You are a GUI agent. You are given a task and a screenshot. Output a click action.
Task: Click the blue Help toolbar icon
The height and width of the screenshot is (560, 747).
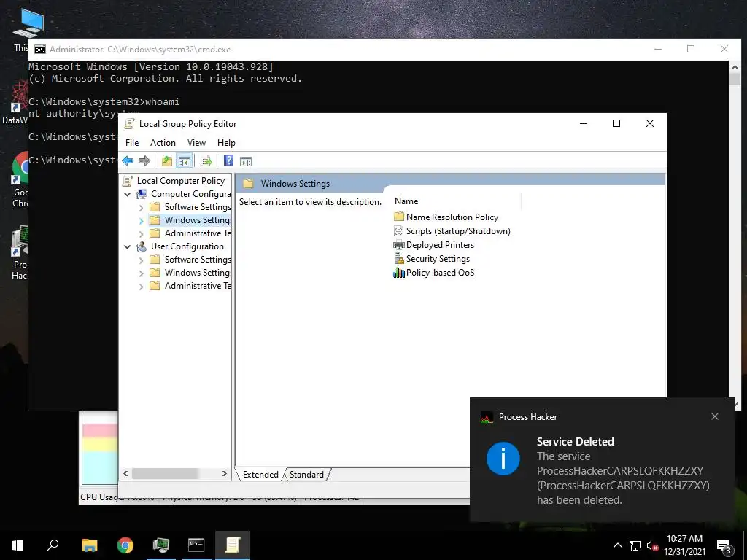[228, 161]
